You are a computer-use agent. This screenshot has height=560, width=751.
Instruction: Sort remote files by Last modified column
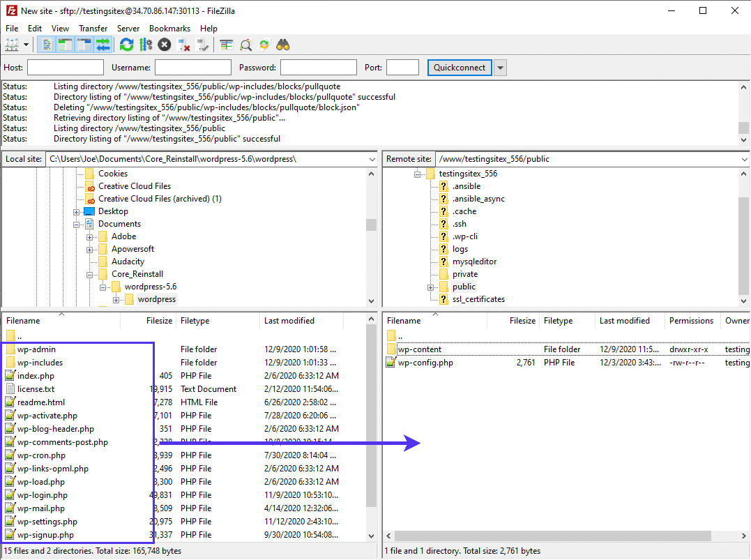tap(624, 321)
